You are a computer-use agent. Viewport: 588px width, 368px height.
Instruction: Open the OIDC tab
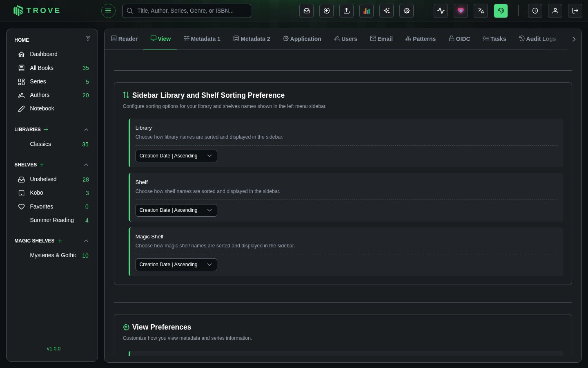tap(459, 39)
